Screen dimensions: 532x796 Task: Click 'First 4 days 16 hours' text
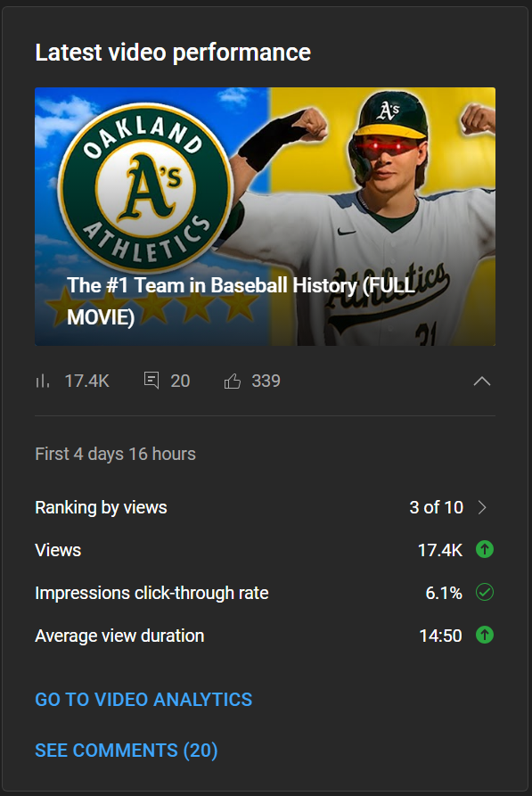click(115, 454)
